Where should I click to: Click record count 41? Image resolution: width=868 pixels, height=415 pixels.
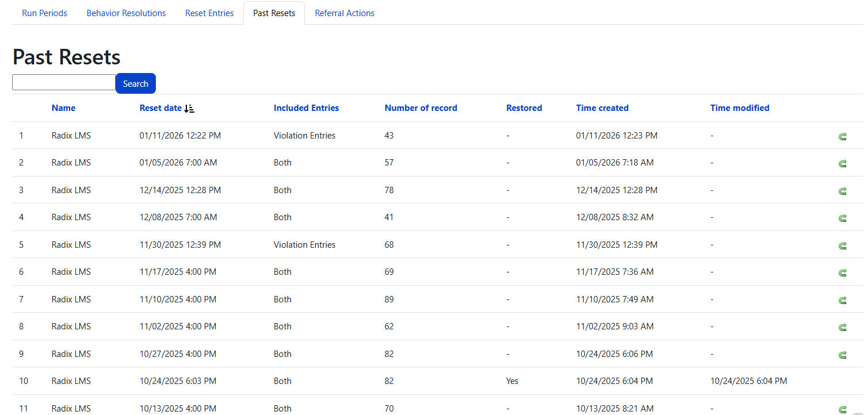point(389,217)
